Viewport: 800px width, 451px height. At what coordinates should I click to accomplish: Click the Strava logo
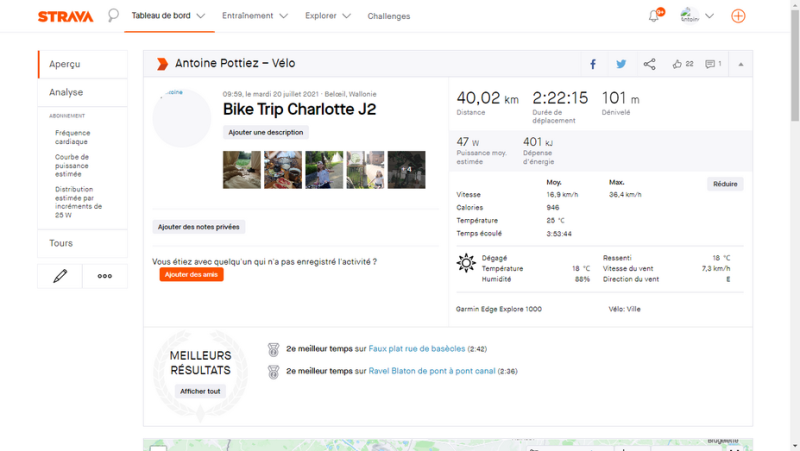coord(65,16)
